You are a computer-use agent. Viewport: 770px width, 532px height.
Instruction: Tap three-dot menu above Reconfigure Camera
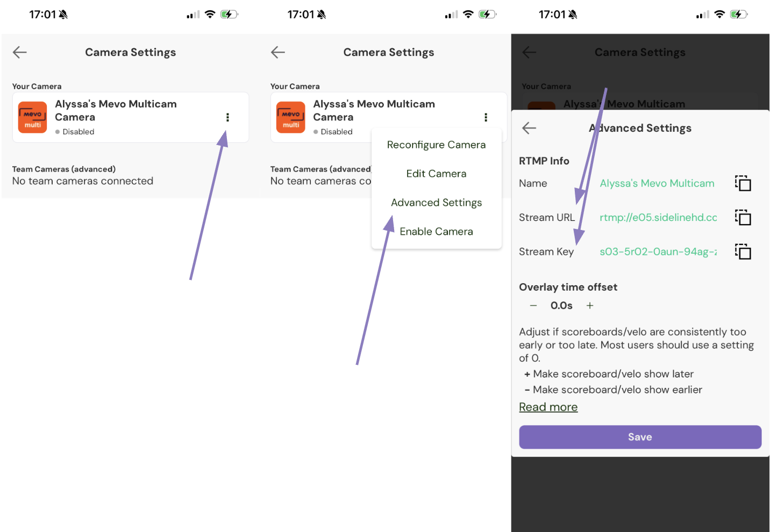[486, 117]
